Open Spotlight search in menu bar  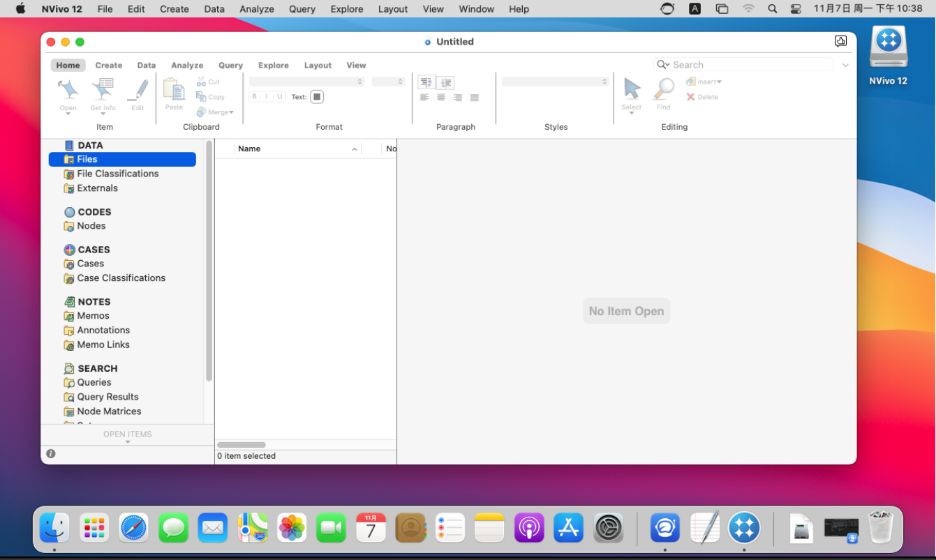[772, 9]
